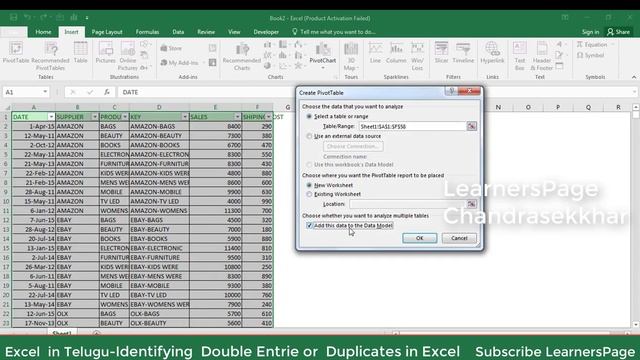Open SALES column filter dropdown
This screenshot has height=360, width=640.
tap(237, 117)
